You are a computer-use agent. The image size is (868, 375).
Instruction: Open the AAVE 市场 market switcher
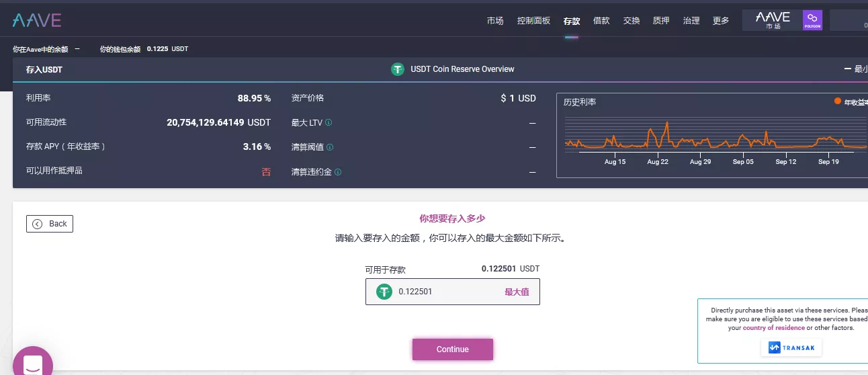coord(773,20)
